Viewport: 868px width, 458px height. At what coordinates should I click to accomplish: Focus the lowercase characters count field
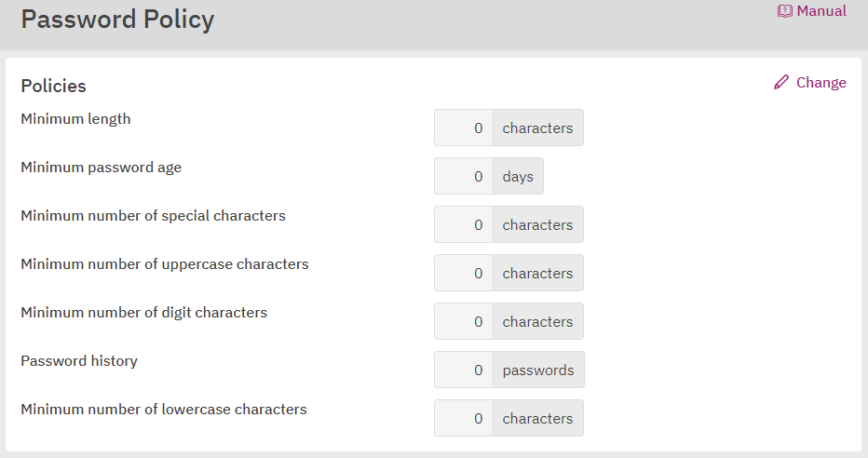[464, 418]
